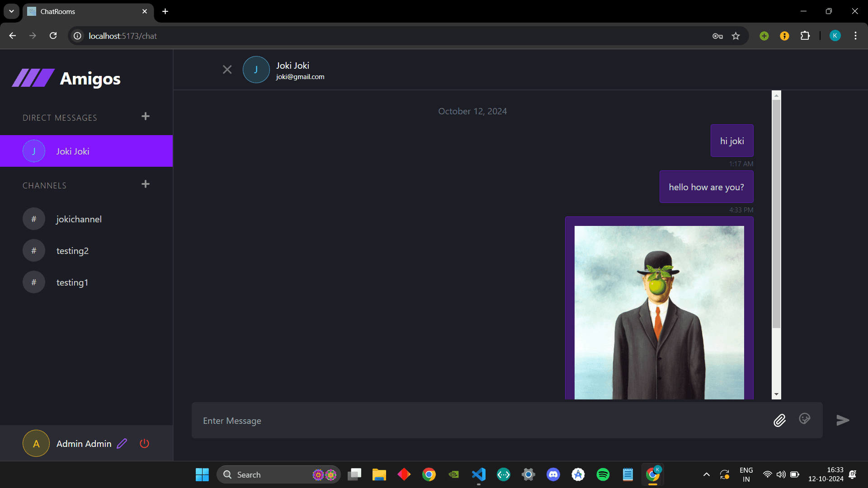Click the Joki avatar in the chat header
Image resolution: width=868 pixels, height=488 pixels.
(256, 70)
